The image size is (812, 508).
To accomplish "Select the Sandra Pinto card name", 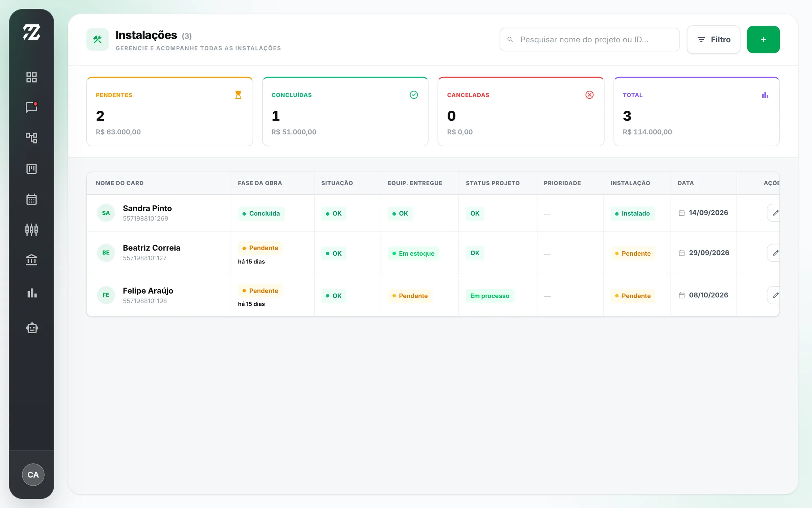I will click(x=147, y=208).
